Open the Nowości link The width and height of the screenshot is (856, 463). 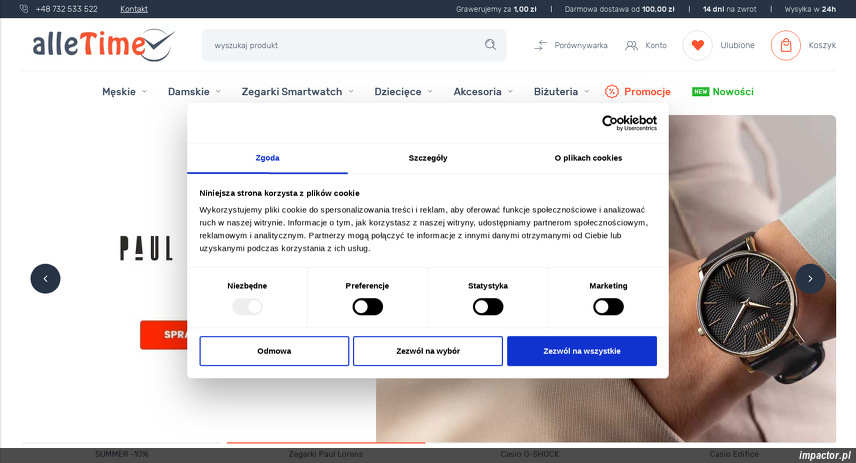pyautogui.click(x=733, y=92)
